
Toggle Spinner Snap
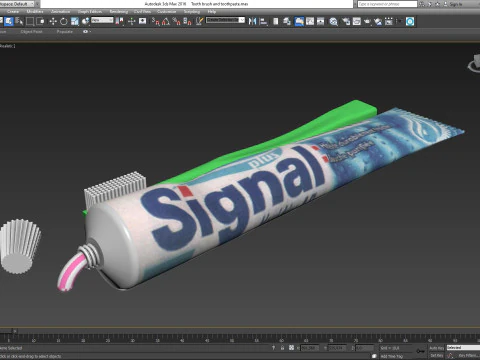(x=187, y=22)
